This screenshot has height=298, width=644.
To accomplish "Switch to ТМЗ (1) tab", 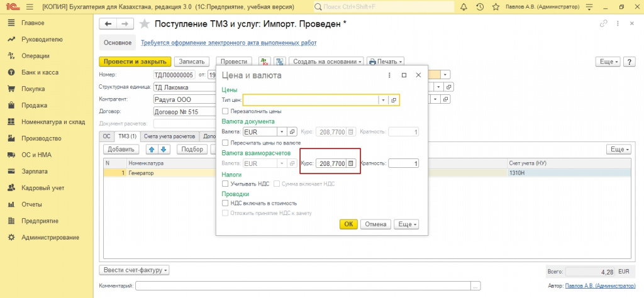I will pyautogui.click(x=127, y=136).
